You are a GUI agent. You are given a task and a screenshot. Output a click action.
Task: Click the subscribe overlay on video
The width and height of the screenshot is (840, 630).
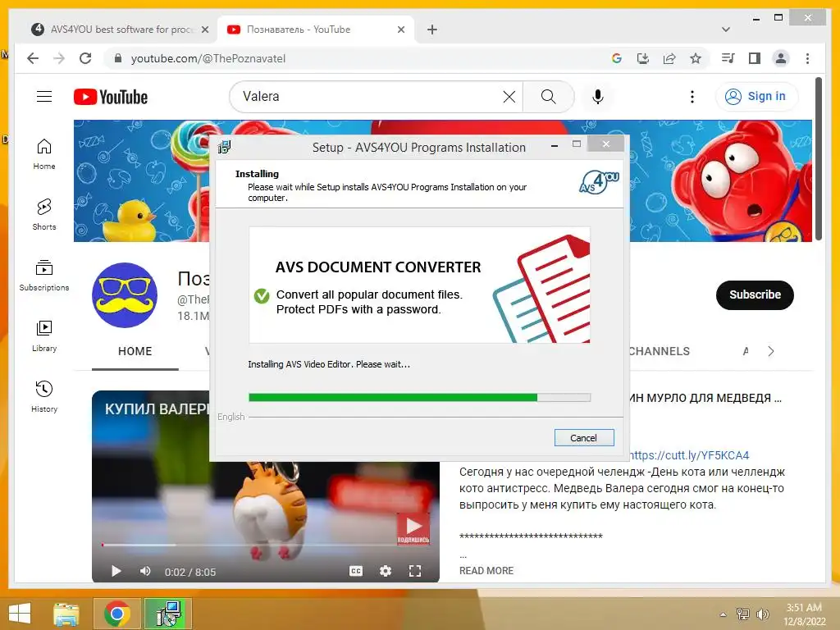(x=413, y=529)
